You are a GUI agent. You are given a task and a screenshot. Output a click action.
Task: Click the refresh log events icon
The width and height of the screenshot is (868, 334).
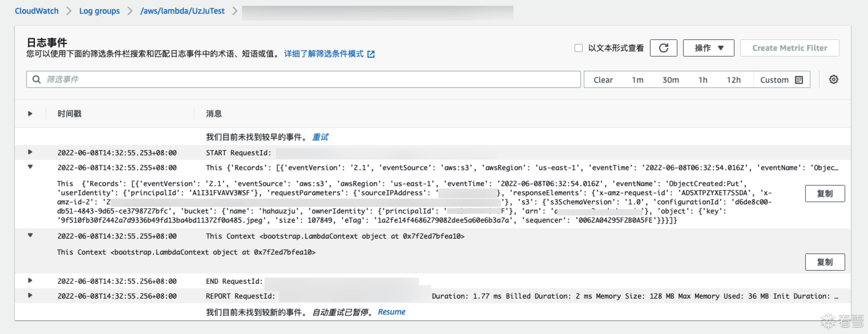663,48
